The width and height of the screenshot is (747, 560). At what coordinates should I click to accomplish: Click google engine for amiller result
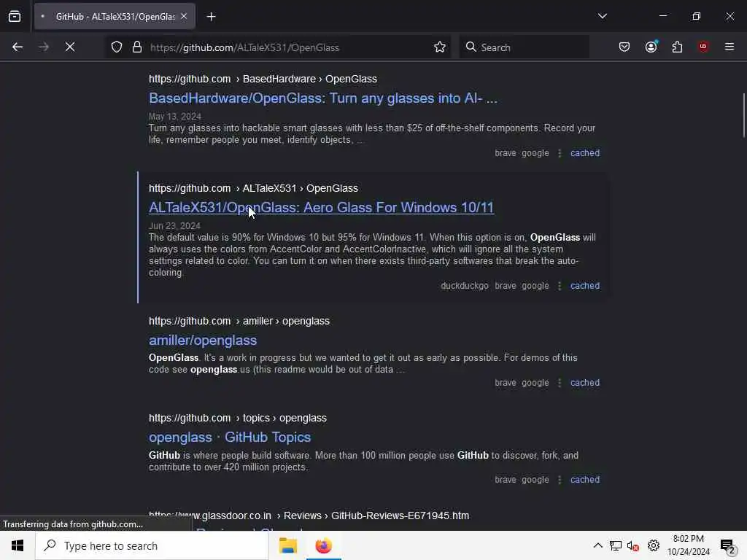tap(535, 383)
